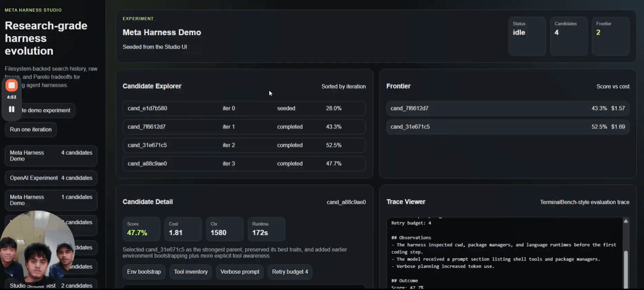Image resolution: width=644 pixels, height=290 pixels.
Task: Click the Score vs cost label
Action: [x=613, y=87]
